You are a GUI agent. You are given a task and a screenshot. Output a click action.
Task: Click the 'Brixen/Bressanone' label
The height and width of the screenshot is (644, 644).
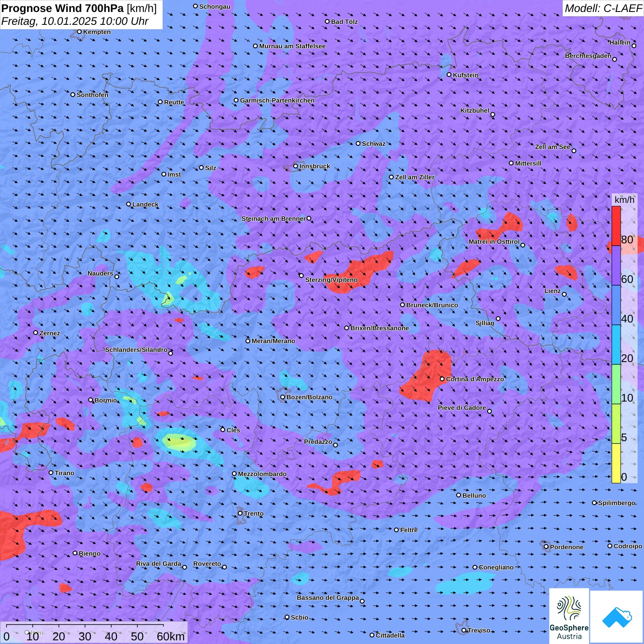pos(379,328)
